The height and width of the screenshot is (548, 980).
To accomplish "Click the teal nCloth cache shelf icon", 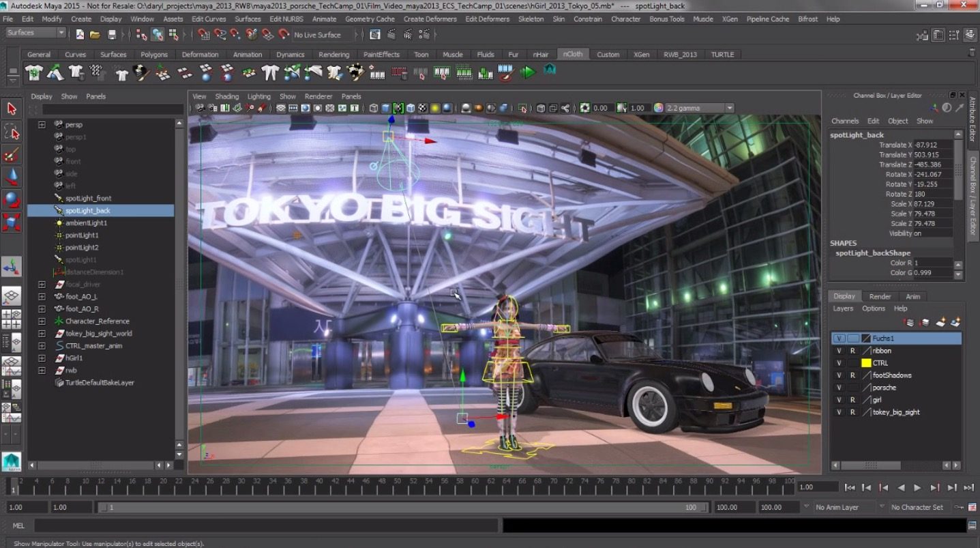I will [x=550, y=70].
